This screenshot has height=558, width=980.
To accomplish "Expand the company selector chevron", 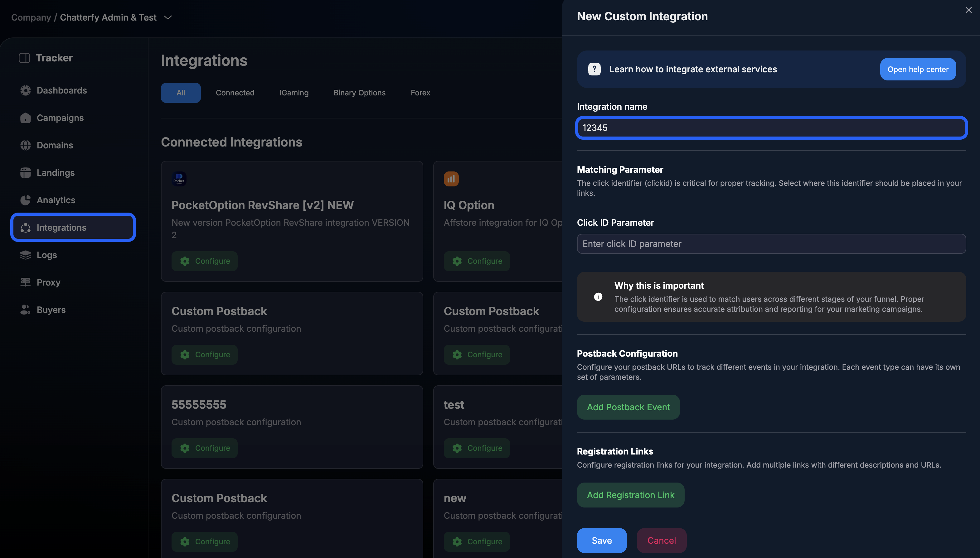I will 167,18.
